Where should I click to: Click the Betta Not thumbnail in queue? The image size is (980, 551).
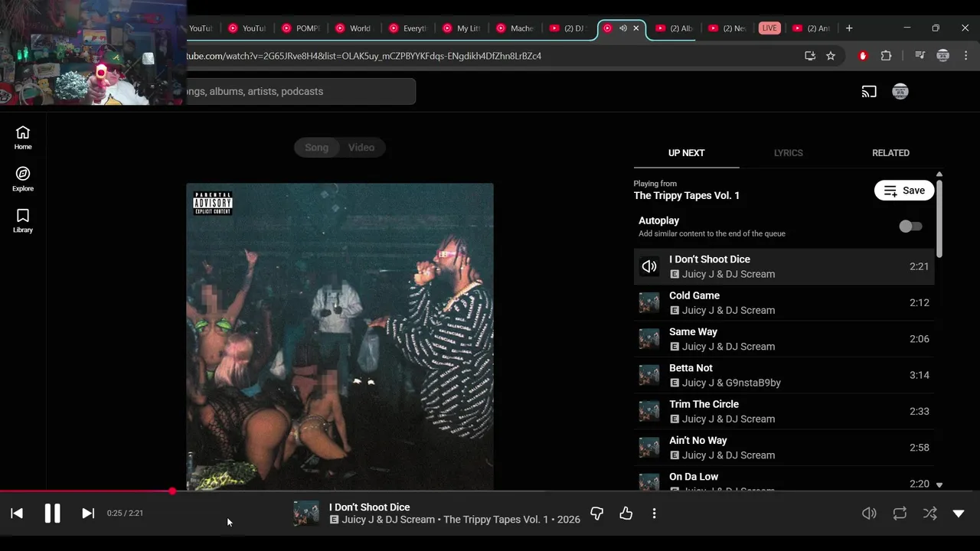click(x=649, y=375)
